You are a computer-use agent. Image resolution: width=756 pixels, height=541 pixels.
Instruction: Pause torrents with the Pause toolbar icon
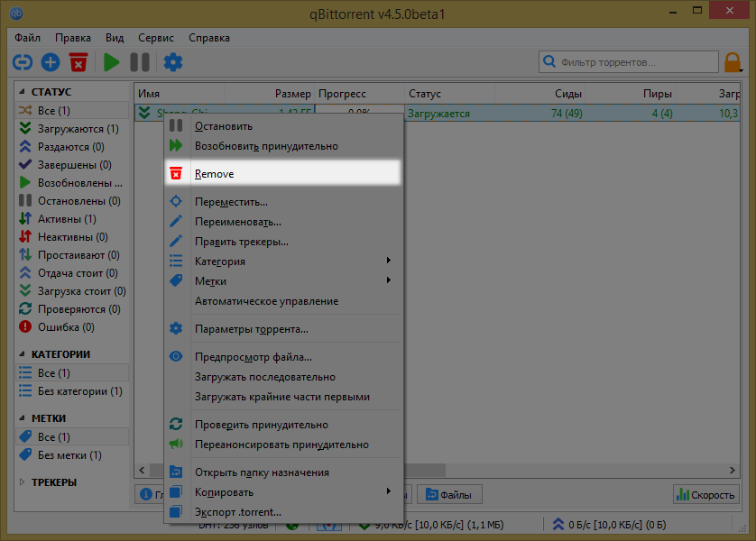140,62
